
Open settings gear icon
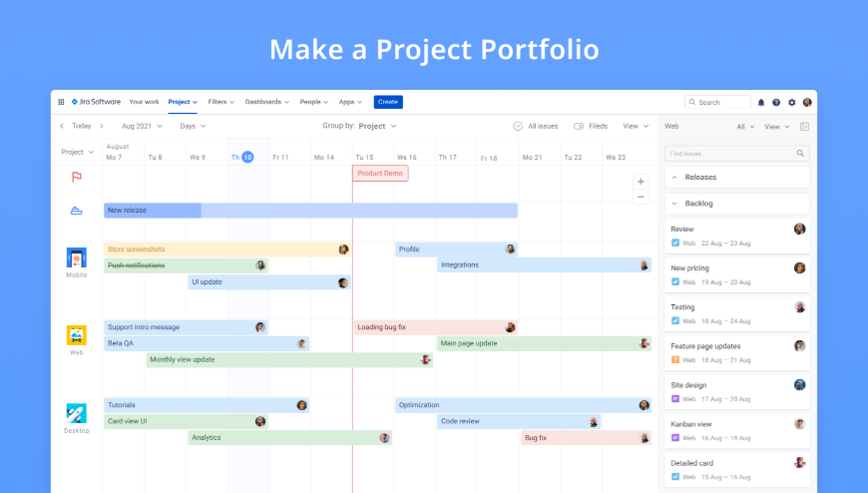click(x=791, y=103)
